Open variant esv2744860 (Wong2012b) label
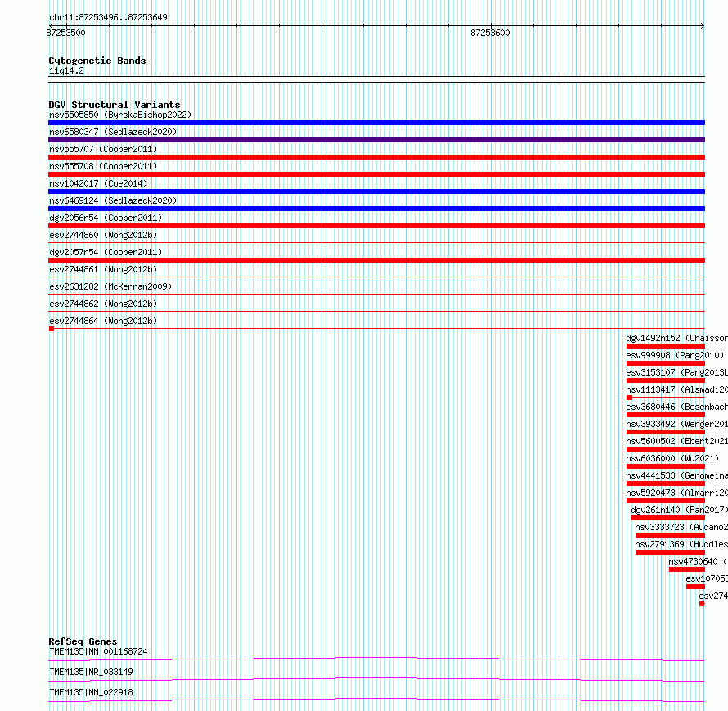728x711 pixels. [x=103, y=235]
